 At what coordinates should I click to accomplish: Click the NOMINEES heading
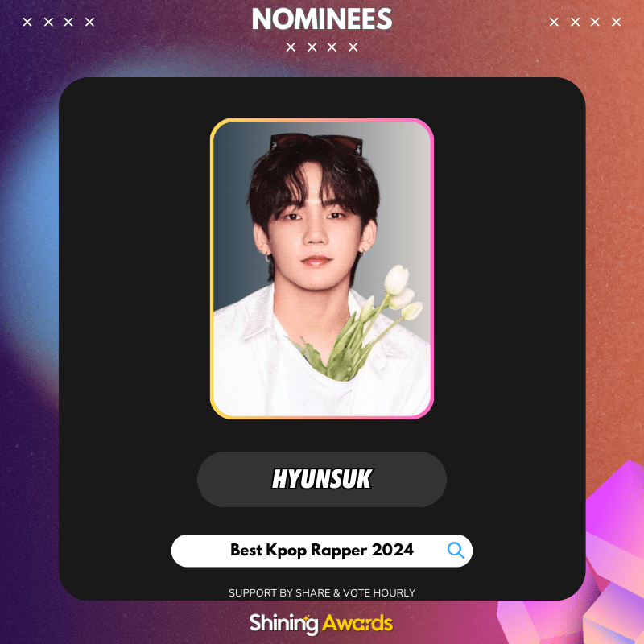(321, 19)
